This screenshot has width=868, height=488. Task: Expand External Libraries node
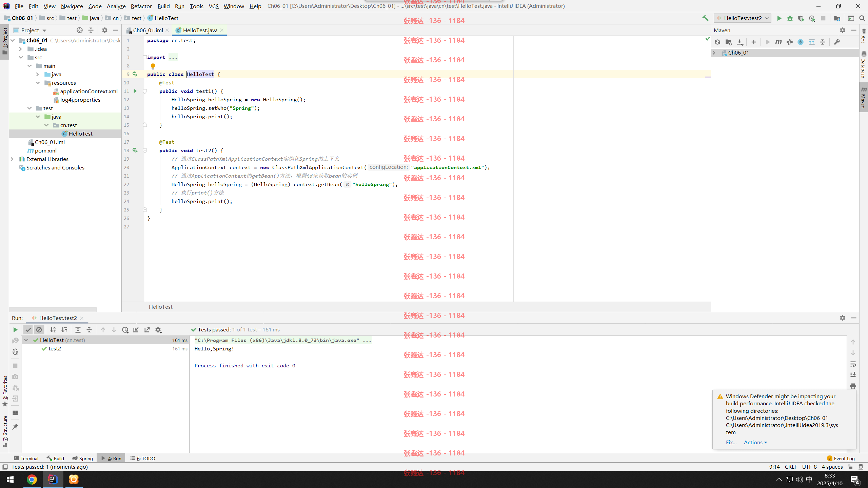12,159
